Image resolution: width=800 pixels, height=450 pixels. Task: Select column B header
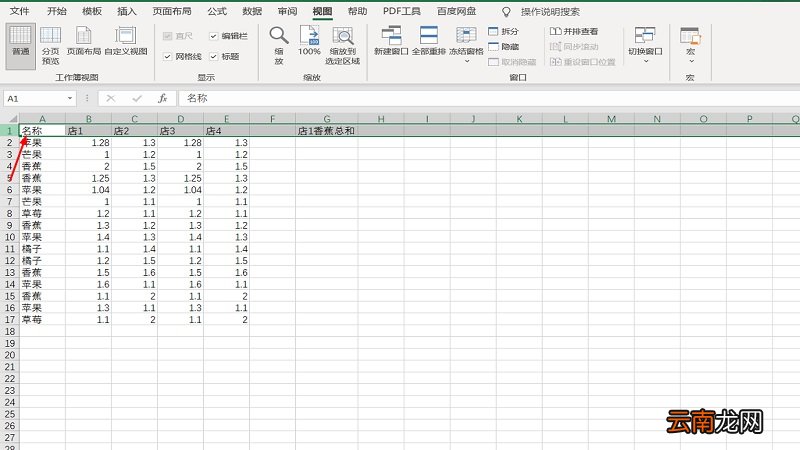[x=88, y=119]
